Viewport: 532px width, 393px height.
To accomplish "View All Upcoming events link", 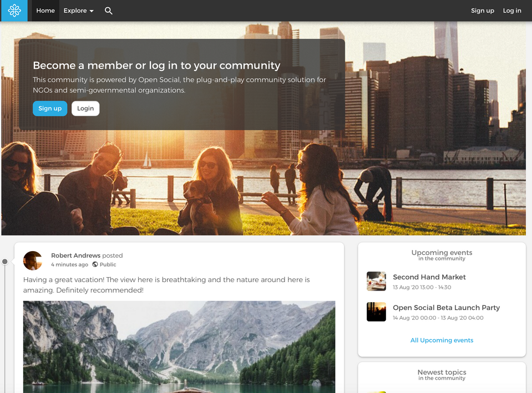I will point(442,340).
